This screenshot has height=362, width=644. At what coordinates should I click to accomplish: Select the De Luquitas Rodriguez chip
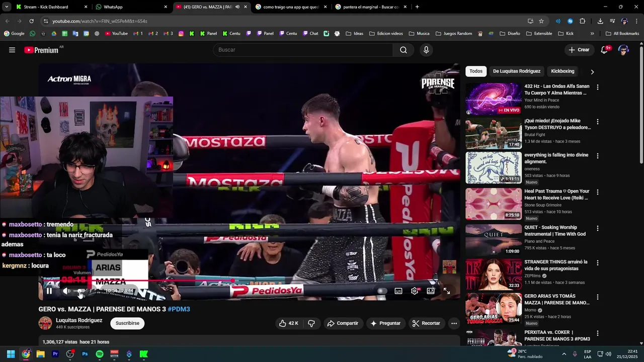point(517,71)
